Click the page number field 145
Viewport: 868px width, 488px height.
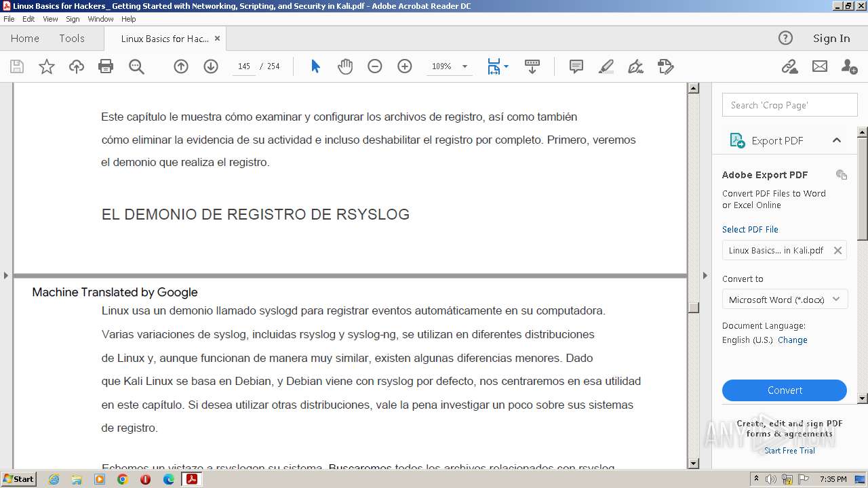click(x=244, y=66)
